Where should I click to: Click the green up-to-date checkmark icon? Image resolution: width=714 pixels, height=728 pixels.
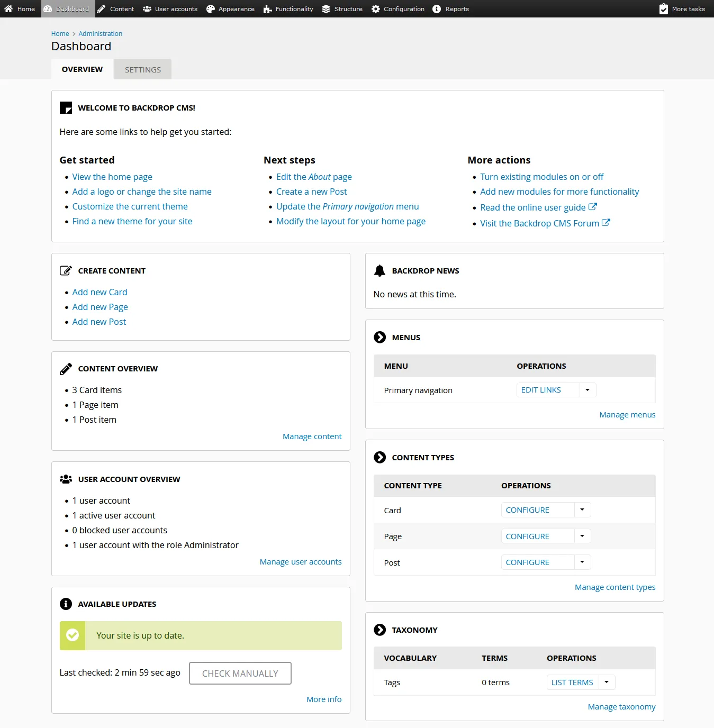pos(73,635)
